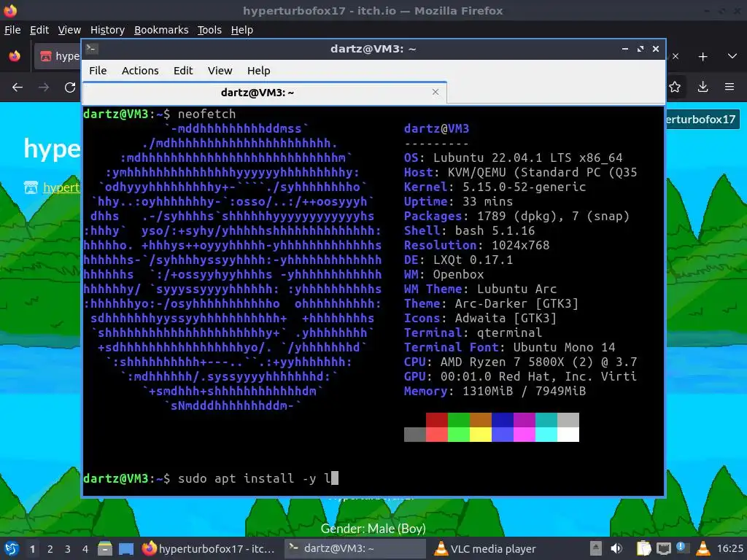Open Firefox Tools menu
This screenshot has height=560, width=747.
209,30
